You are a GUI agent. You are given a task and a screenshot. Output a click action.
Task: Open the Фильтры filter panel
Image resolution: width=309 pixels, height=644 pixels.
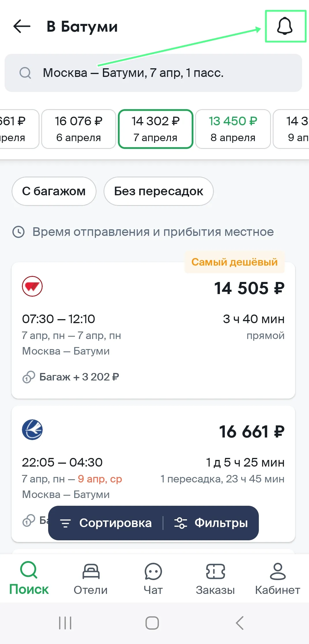(x=211, y=523)
